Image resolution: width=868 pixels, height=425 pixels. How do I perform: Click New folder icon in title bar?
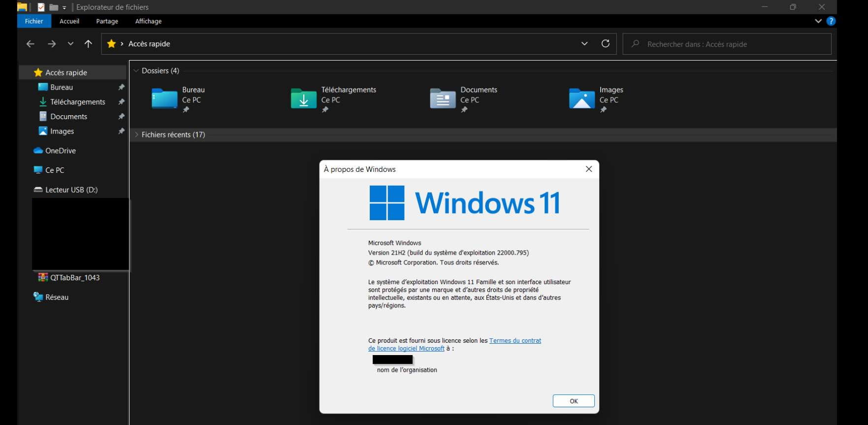(54, 7)
